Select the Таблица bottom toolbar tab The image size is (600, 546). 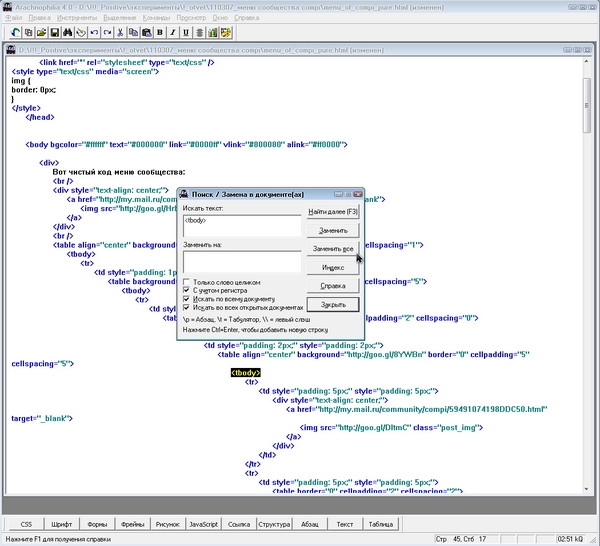coord(380,524)
